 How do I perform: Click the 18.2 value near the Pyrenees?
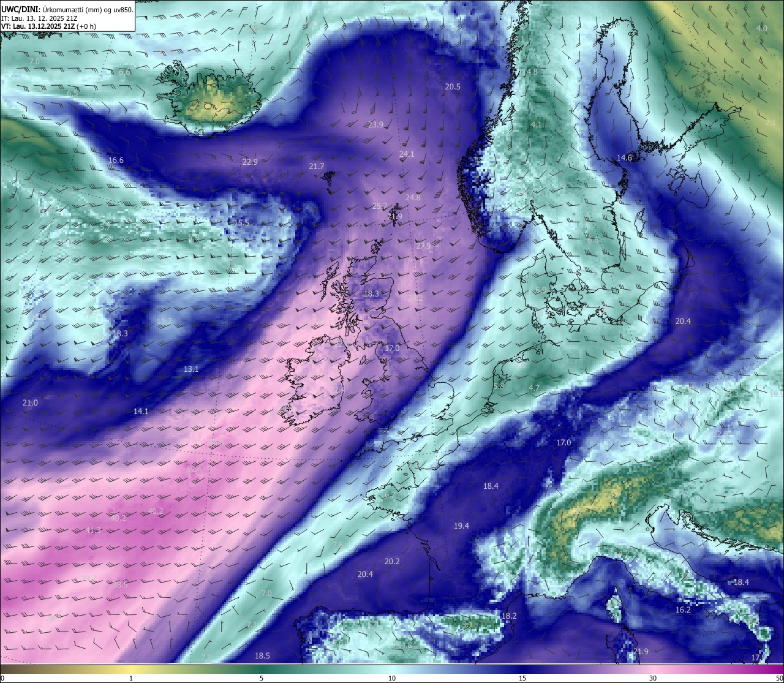pyautogui.click(x=509, y=616)
